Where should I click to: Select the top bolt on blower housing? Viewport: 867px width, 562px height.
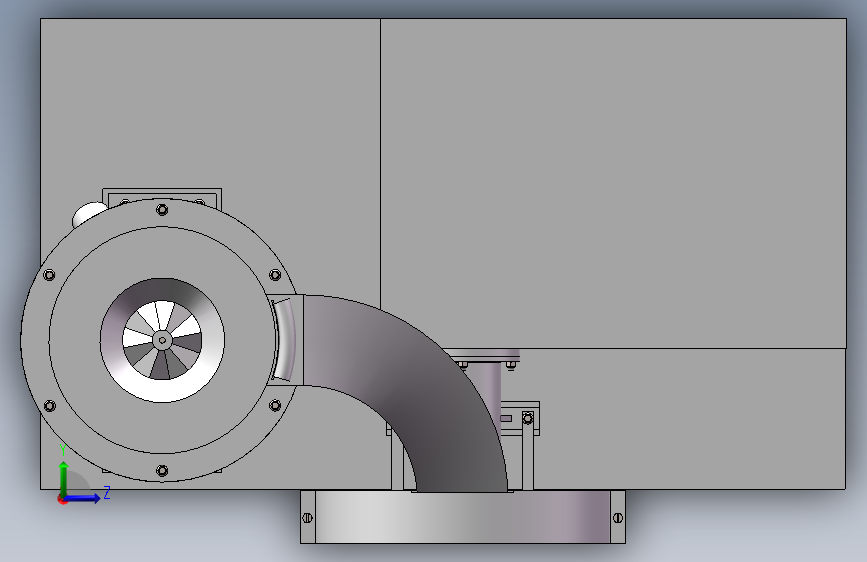point(162,210)
